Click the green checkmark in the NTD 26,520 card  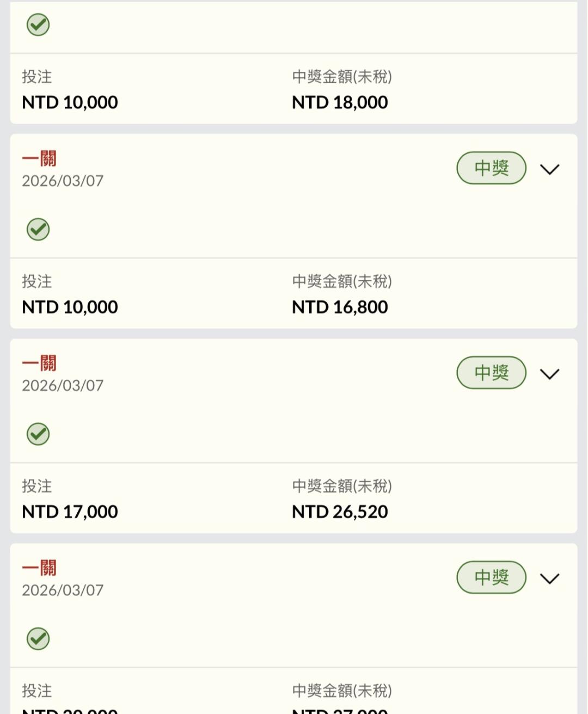point(38,434)
